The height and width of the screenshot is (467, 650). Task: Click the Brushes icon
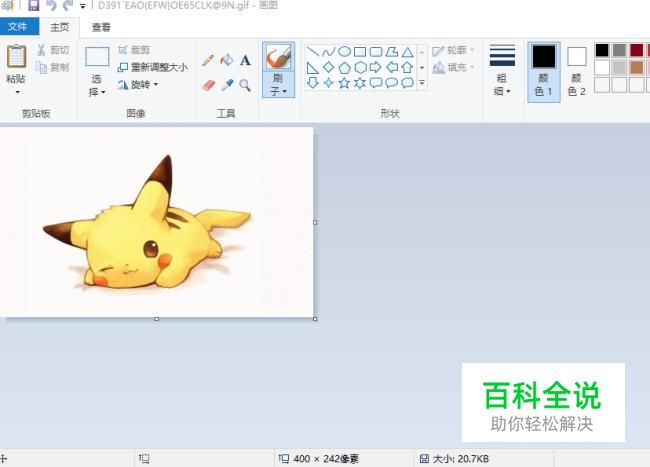tap(279, 57)
